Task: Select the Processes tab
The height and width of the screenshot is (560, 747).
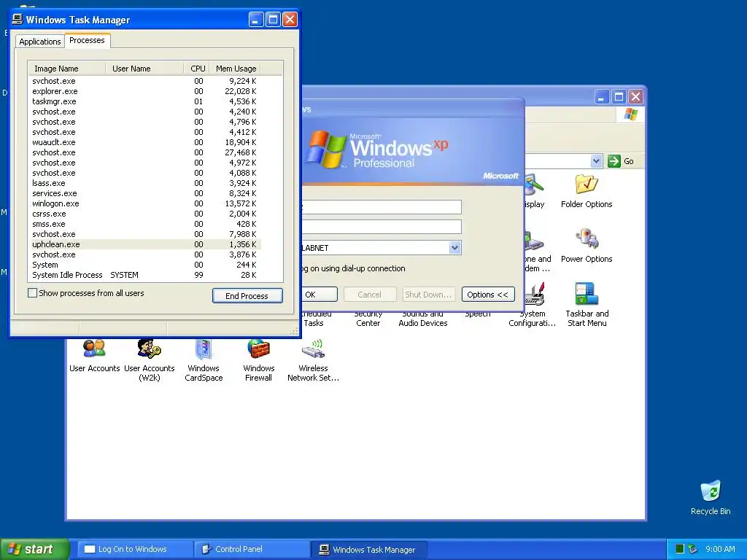Action: pos(87,41)
